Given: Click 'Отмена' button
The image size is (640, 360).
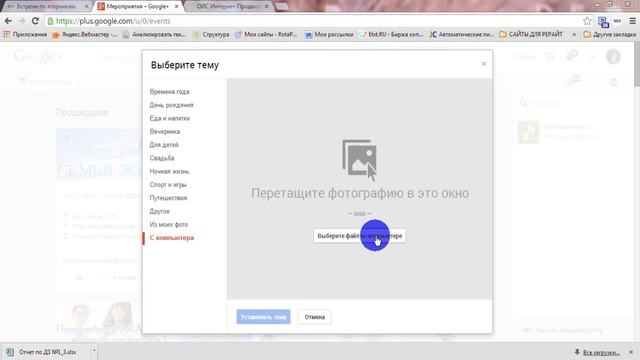Looking at the screenshot, I should coord(315,317).
